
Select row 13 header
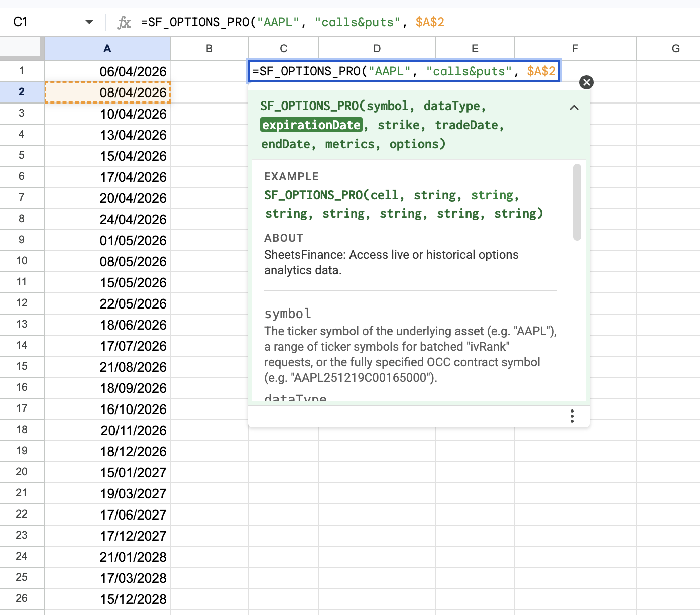pos(22,324)
